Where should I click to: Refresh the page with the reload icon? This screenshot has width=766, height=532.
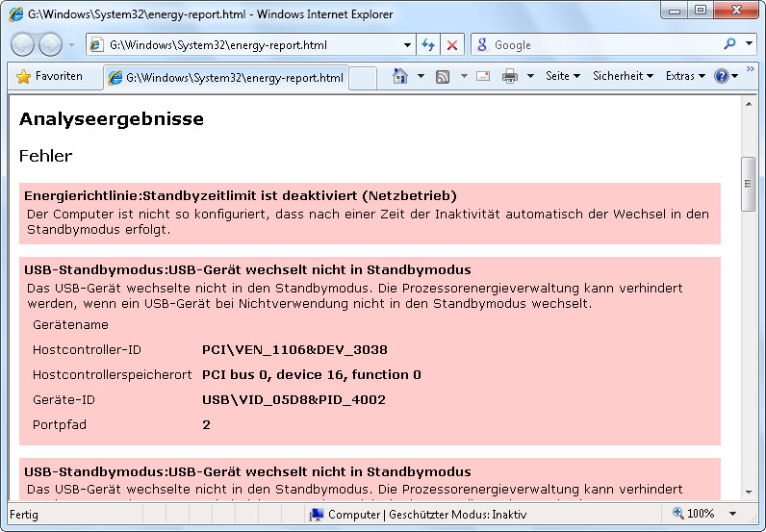pos(428,45)
